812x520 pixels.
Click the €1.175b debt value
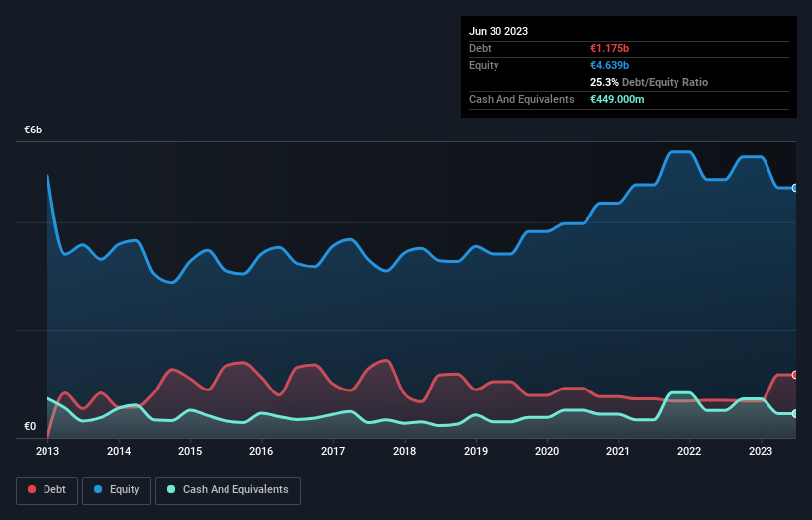609,48
